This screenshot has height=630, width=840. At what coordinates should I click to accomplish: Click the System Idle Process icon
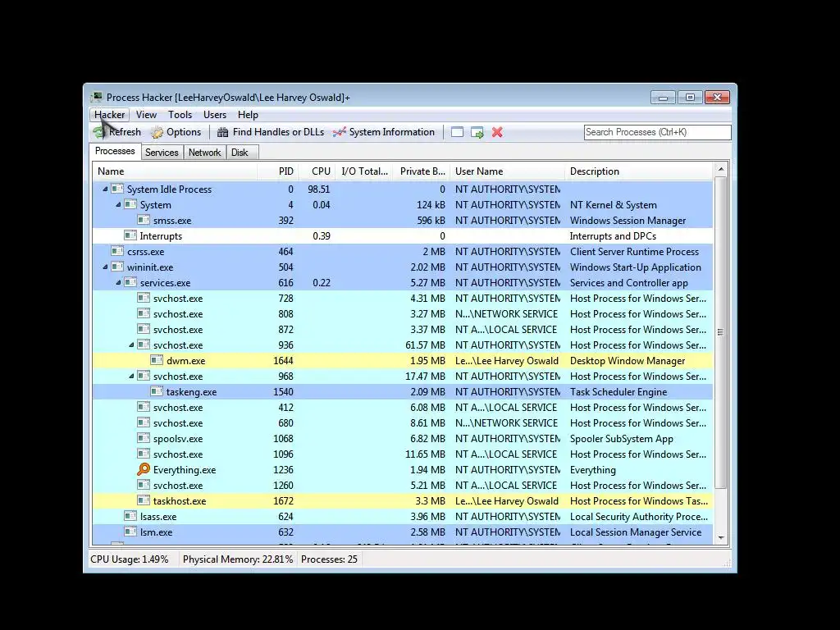pos(117,189)
